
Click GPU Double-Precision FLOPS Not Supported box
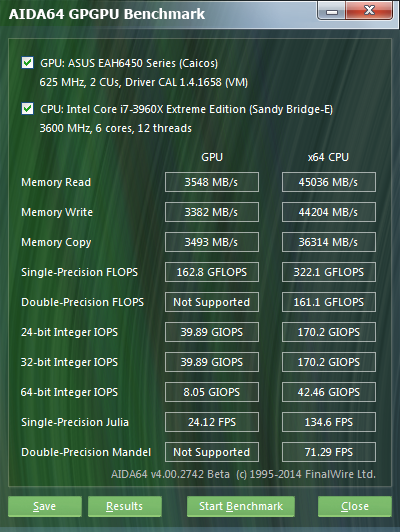click(x=212, y=302)
